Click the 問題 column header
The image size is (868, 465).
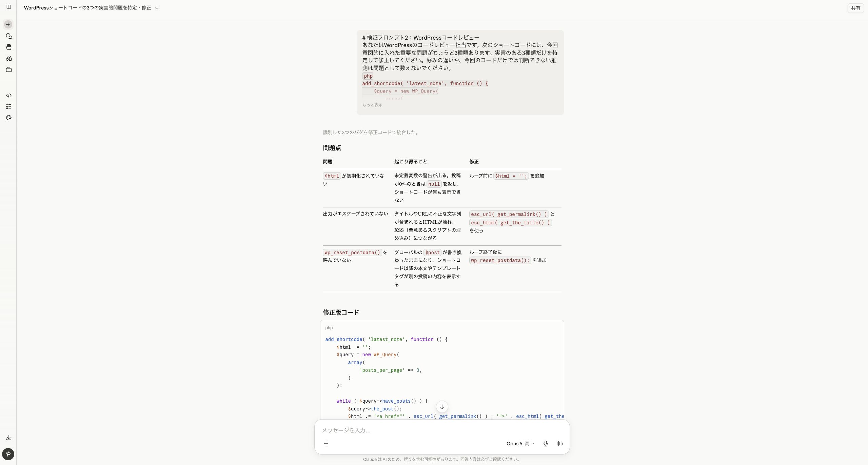tap(328, 162)
